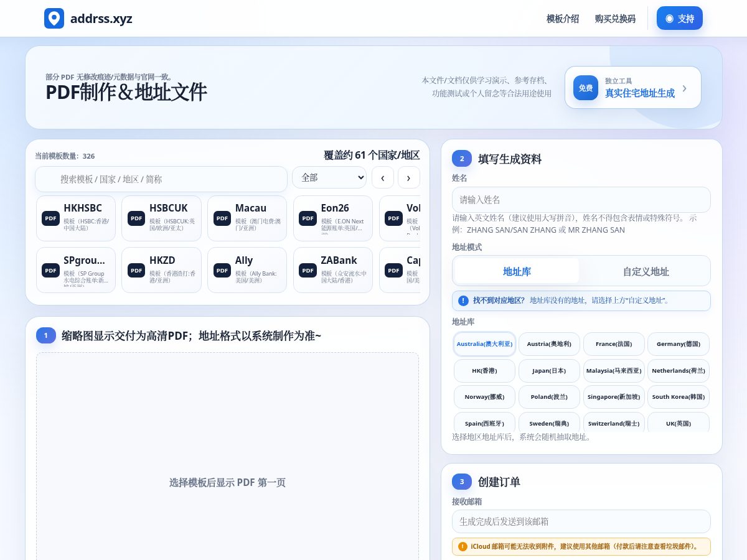
Task: Switch to the 地址库 tab
Action: tap(517, 271)
